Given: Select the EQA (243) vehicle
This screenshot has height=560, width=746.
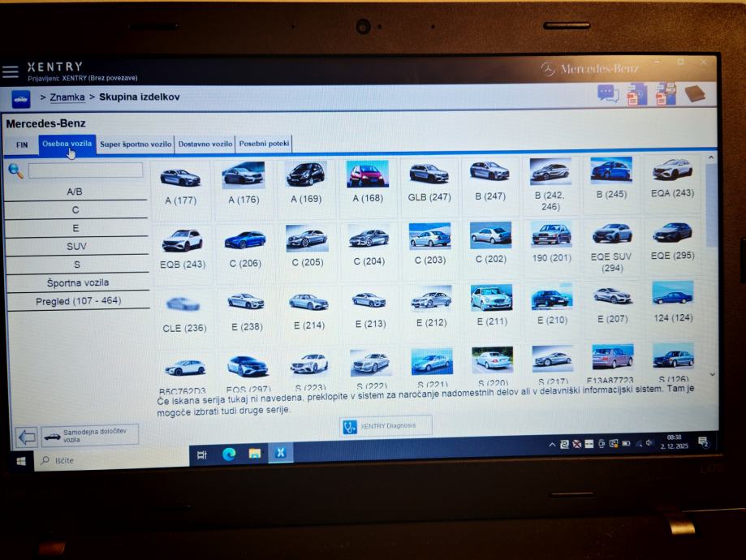Looking at the screenshot, I should tap(672, 179).
